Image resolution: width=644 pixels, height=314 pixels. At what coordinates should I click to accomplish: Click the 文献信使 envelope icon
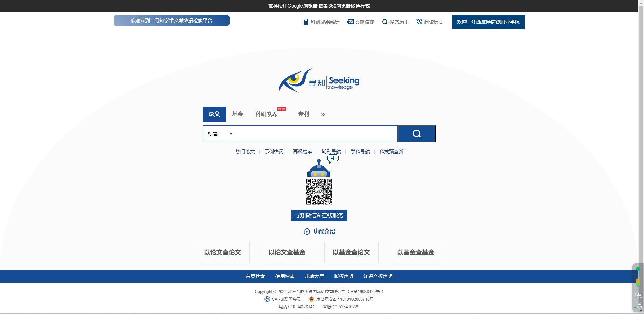[x=350, y=22]
